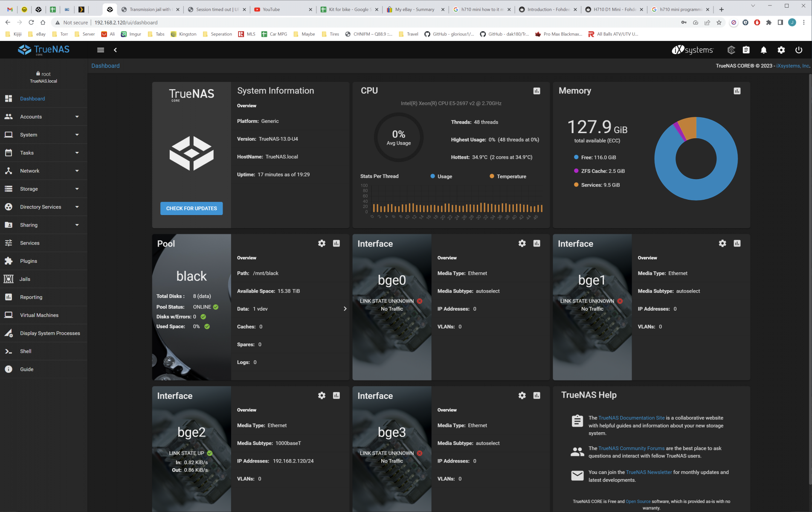Open the task manager clipboard icon
Viewport: 812px width, 512px height.
pos(746,50)
